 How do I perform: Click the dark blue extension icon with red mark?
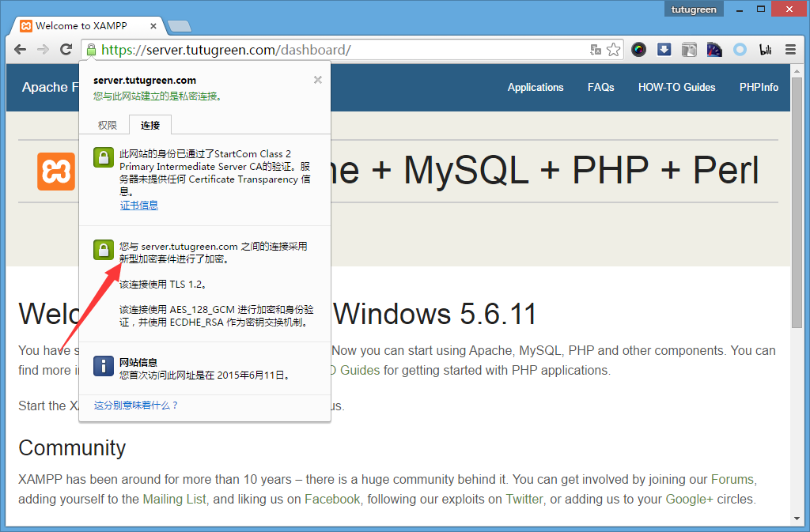(714, 50)
